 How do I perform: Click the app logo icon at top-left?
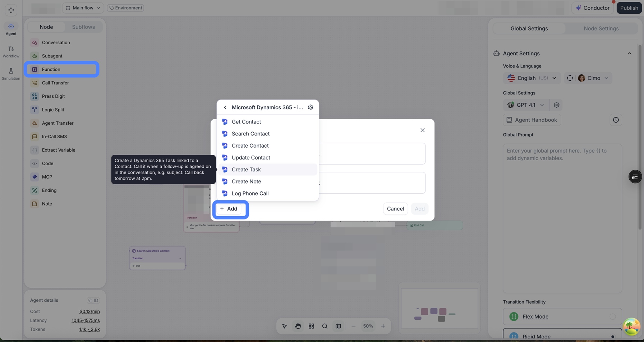tap(11, 10)
